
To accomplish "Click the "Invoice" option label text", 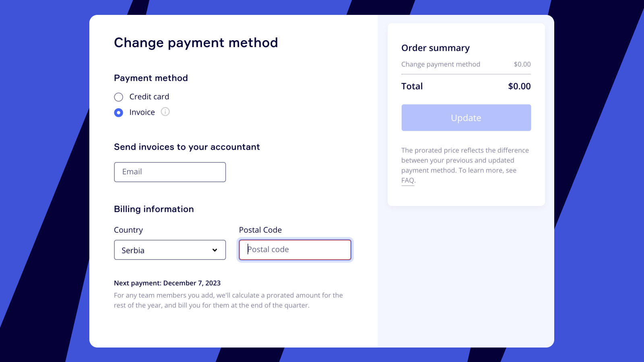I will coord(142,113).
